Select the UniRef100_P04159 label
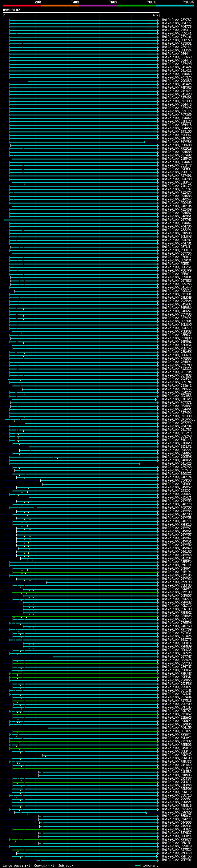The image size is (197, 868). click(x=176, y=728)
